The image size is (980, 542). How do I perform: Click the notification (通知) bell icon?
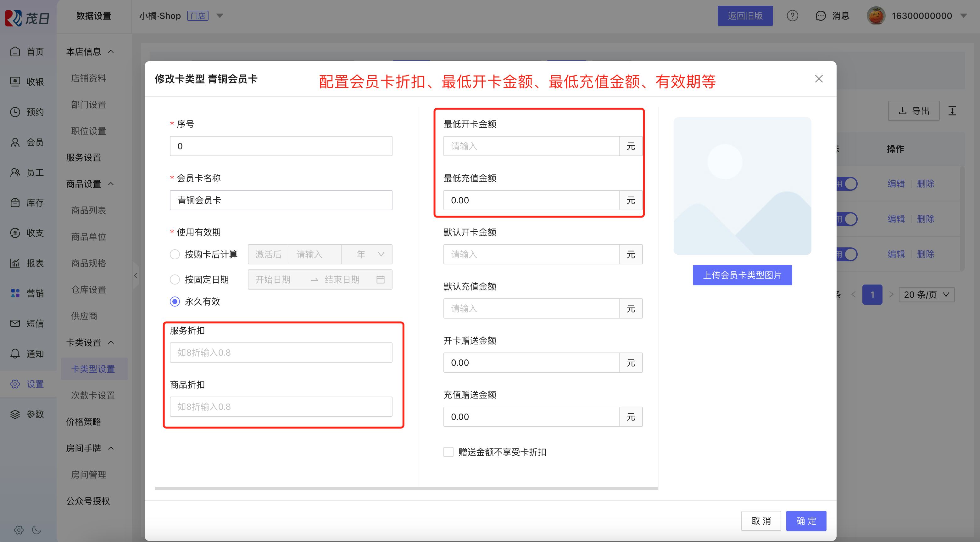[15, 353]
